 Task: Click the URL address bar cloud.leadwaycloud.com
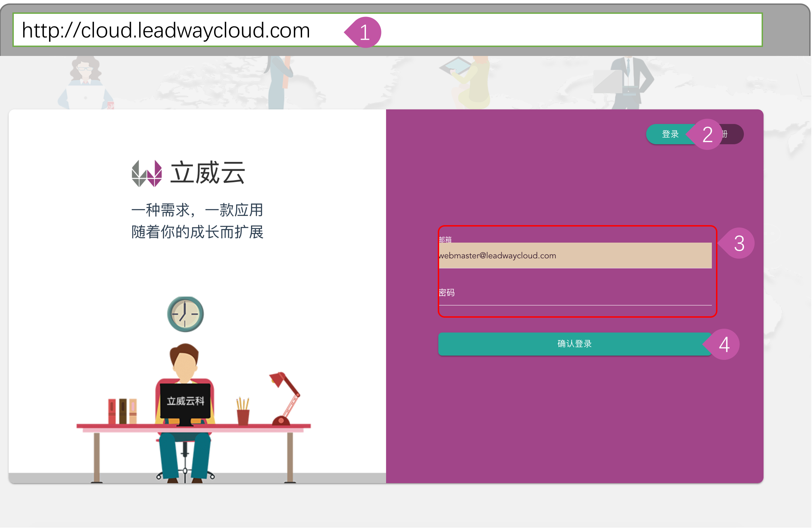pyautogui.click(x=388, y=30)
